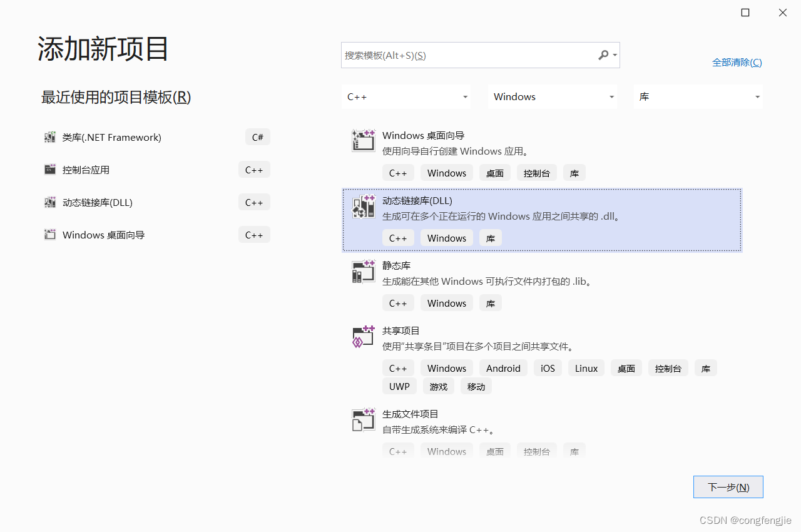
Task: Click the 类库(.NET Framework) icon in recent templates
Action: point(49,137)
